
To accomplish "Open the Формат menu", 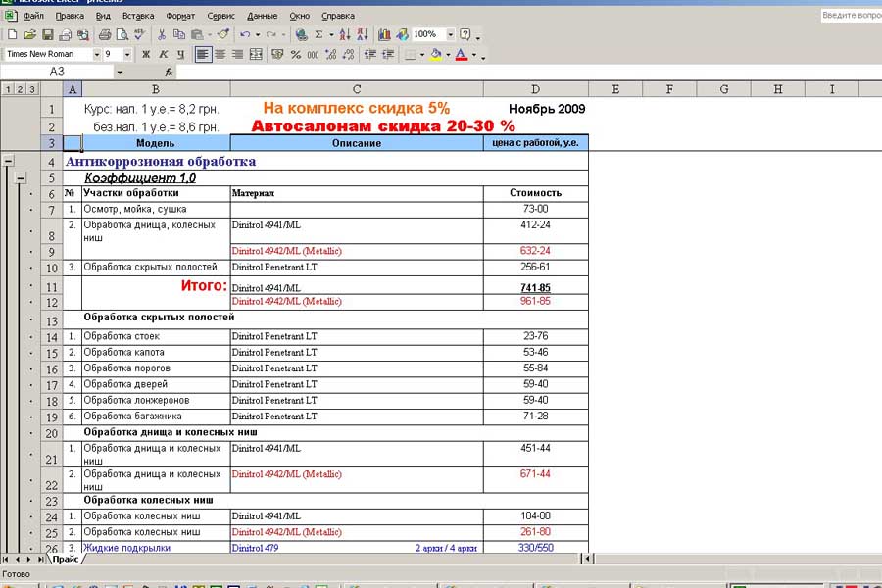I will pyautogui.click(x=180, y=16).
